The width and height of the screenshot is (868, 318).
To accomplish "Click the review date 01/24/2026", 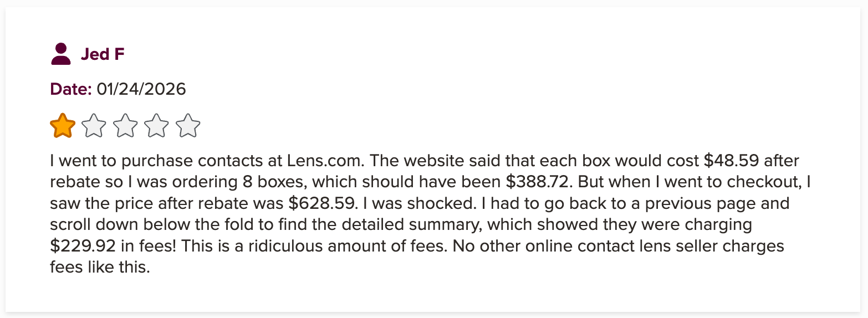I will 141,89.
